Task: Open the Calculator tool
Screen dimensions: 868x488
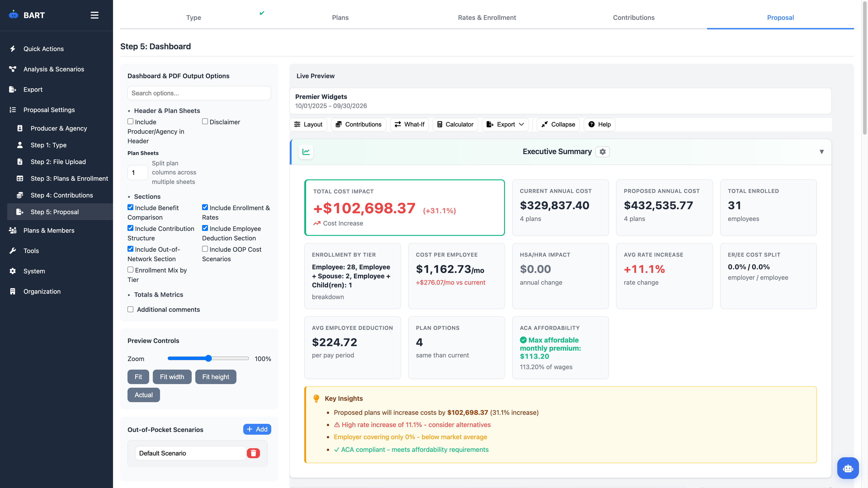Action: click(x=455, y=125)
